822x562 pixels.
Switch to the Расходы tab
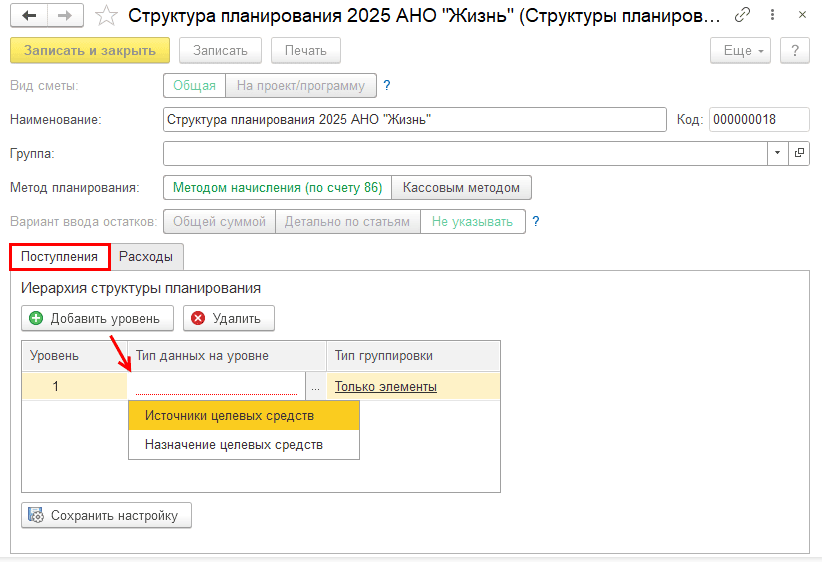pyautogui.click(x=146, y=257)
